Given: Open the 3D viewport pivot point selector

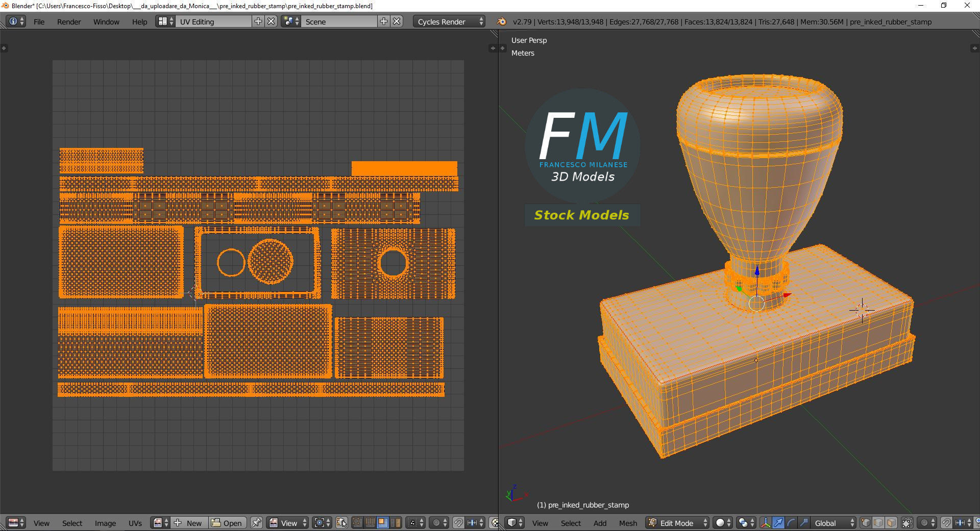Looking at the screenshot, I should [746, 523].
